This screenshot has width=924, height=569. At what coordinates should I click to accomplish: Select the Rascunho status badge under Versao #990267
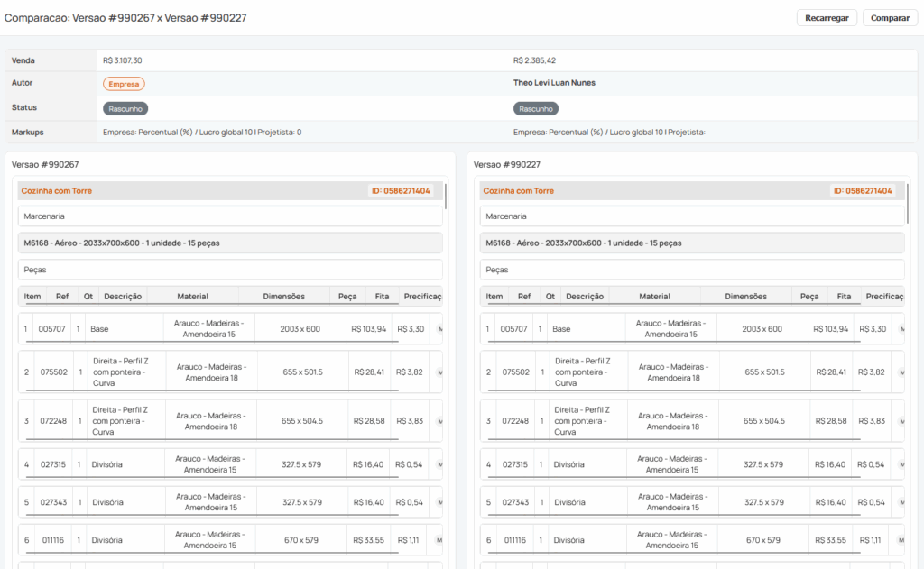coord(125,108)
